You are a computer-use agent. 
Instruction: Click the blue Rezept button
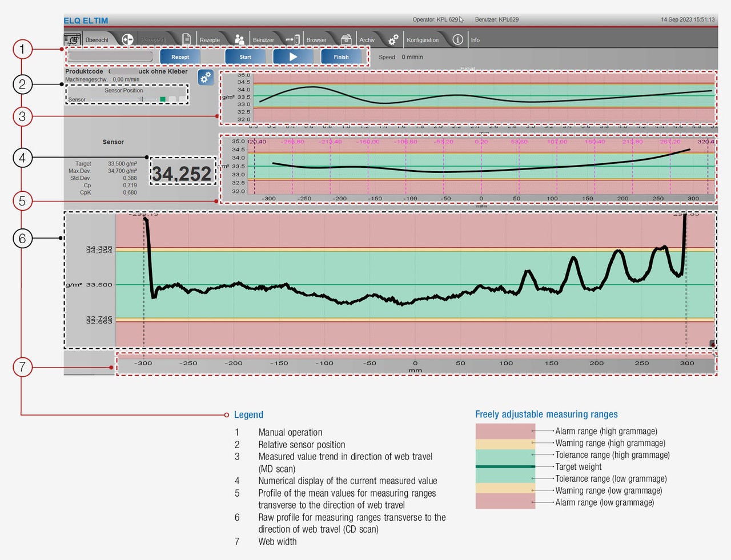pyautogui.click(x=180, y=57)
